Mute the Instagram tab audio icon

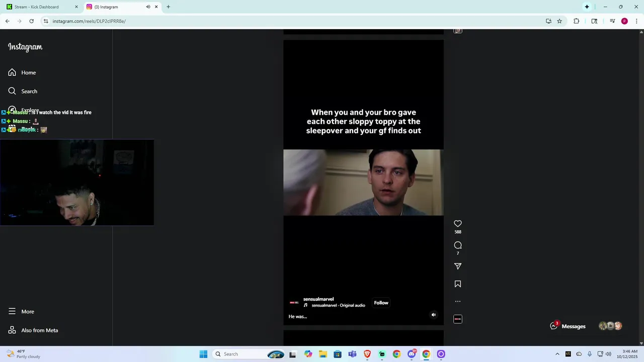(148, 7)
